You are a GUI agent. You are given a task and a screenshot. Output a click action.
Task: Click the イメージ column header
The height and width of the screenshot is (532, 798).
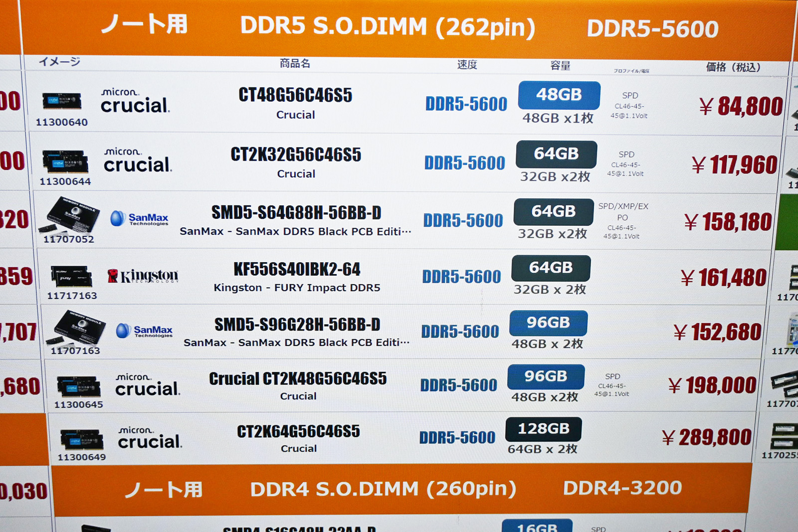(x=60, y=62)
